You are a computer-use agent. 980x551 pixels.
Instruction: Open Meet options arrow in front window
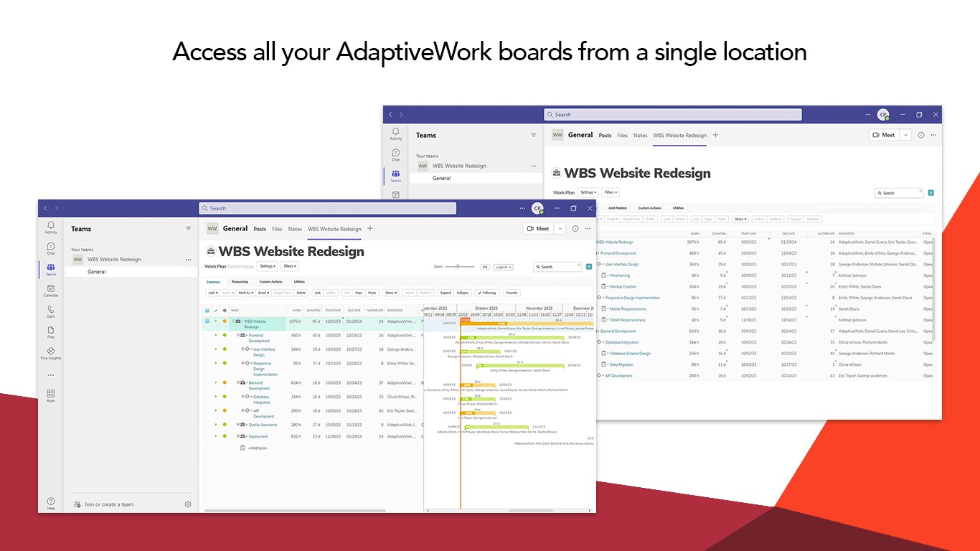point(560,229)
